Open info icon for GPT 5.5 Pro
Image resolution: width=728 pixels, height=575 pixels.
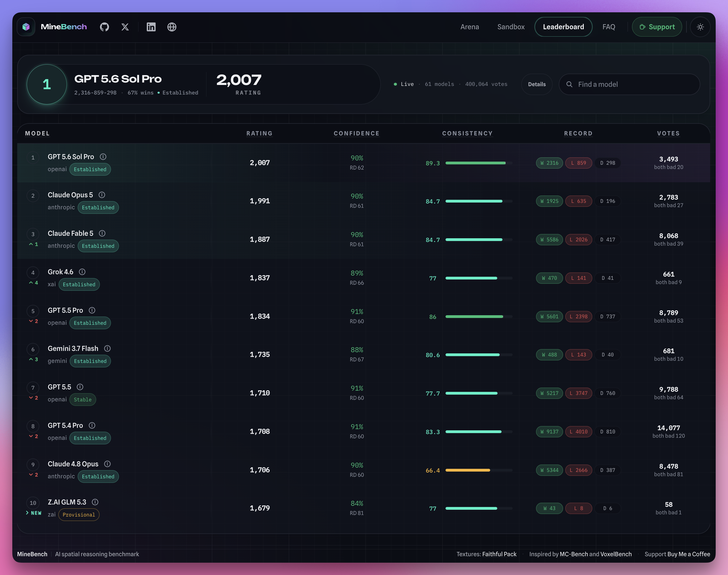coord(92,310)
